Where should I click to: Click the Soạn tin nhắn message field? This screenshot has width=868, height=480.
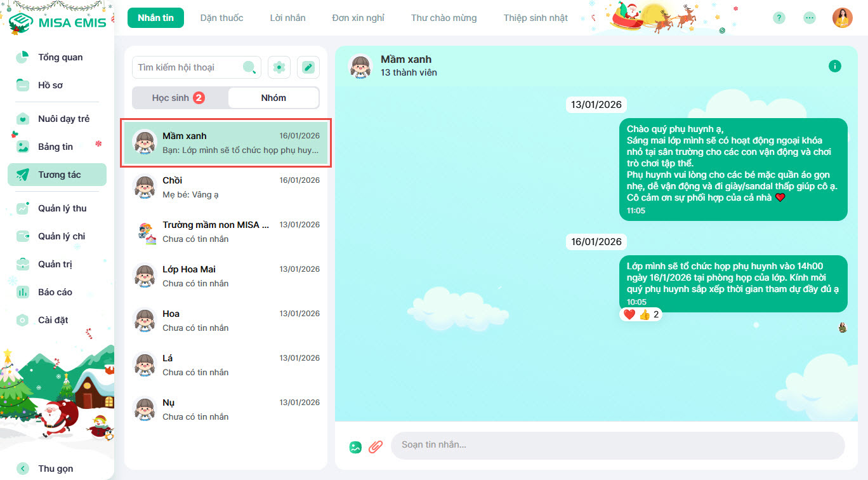[617, 445]
